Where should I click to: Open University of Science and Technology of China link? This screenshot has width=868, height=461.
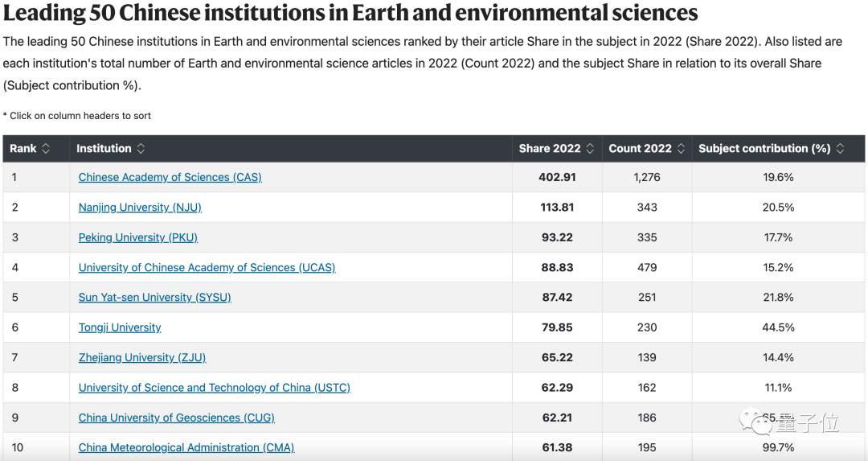click(214, 388)
